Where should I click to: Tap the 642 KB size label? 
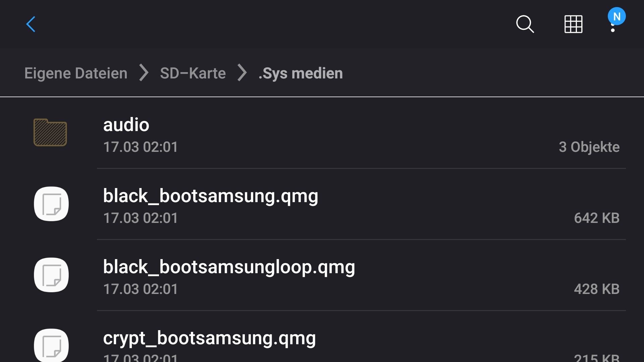point(597,218)
